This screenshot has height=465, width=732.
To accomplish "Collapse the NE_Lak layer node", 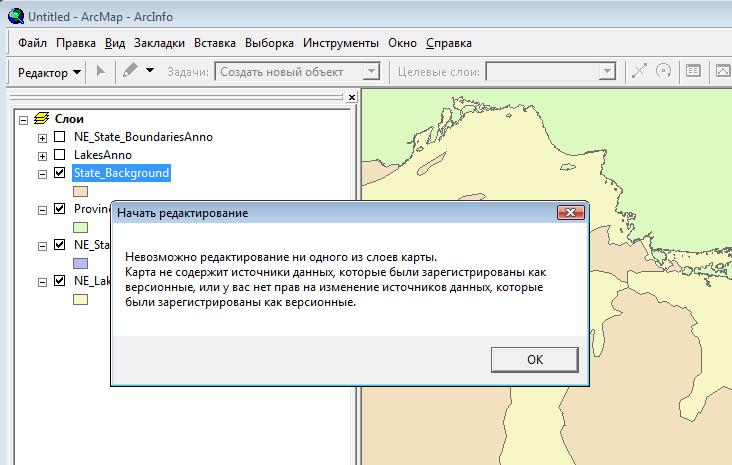I will tap(42, 282).
